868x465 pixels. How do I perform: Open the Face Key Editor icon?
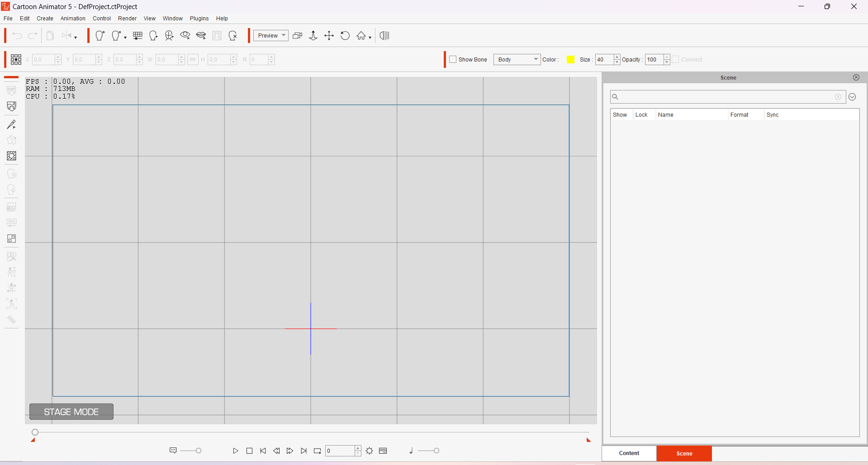pos(169,36)
